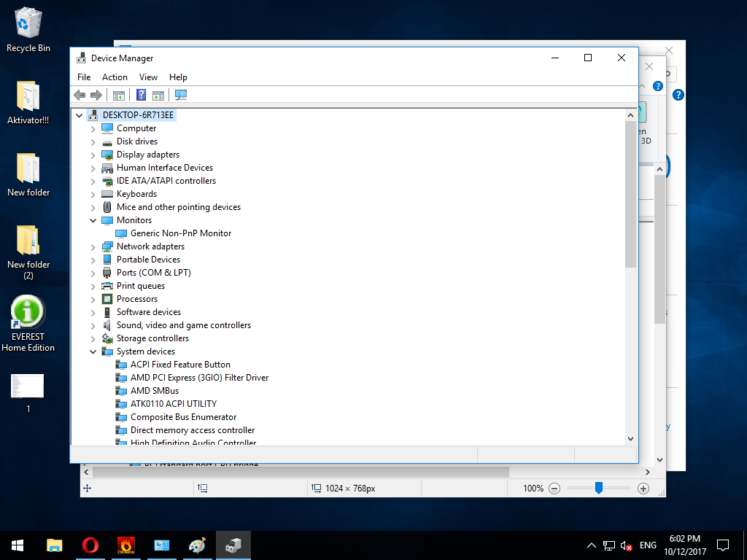Viewport: 747px width, 560px height.
Task: Expand the Software devices category
Action: tap(93, 313)
